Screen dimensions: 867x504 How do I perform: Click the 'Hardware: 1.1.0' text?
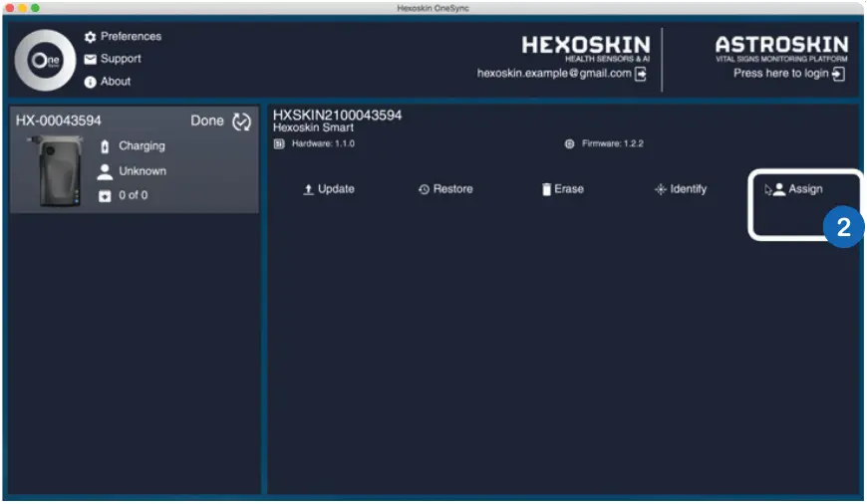coord(323,143)
